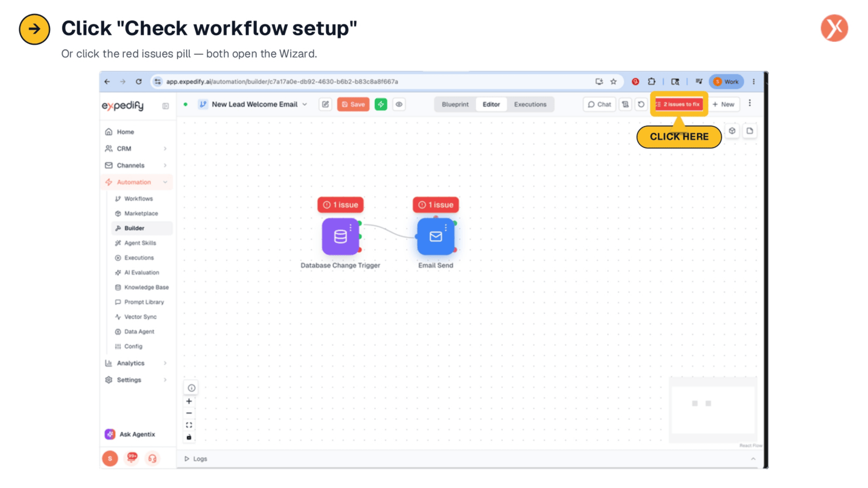Click the fit view icon
868x488 pixels.
(x=189, y=425)
